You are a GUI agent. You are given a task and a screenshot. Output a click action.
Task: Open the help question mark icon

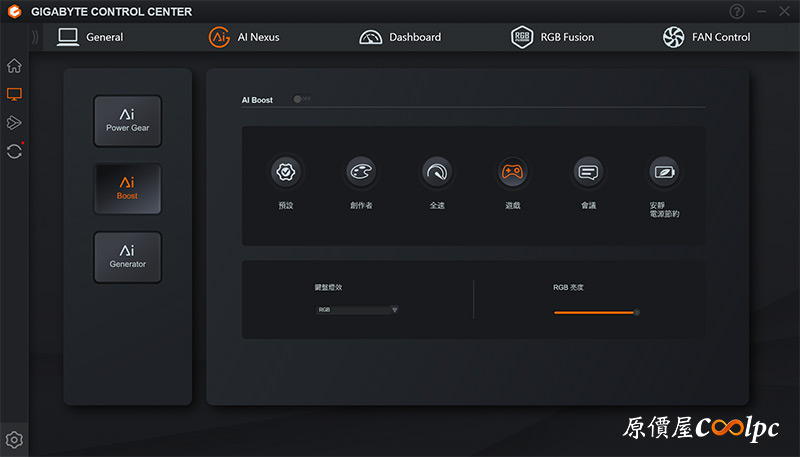[737, 11]
